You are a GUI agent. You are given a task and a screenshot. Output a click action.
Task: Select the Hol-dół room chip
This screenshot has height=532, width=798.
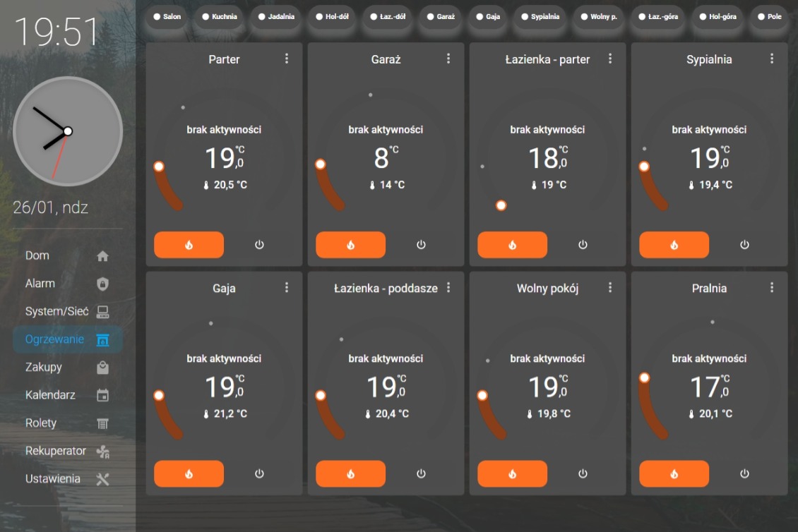pos(333,17)
